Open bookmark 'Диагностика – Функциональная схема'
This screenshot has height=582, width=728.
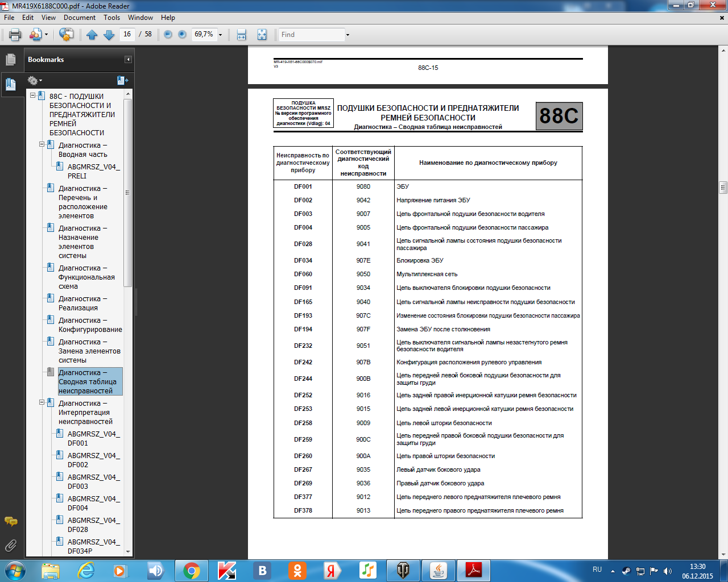pyautogui.click(x=86, y=277)
